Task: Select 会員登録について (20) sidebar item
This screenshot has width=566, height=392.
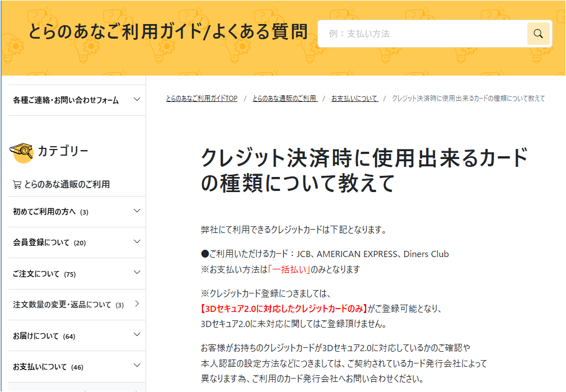Action: click(x=49, y=242)
